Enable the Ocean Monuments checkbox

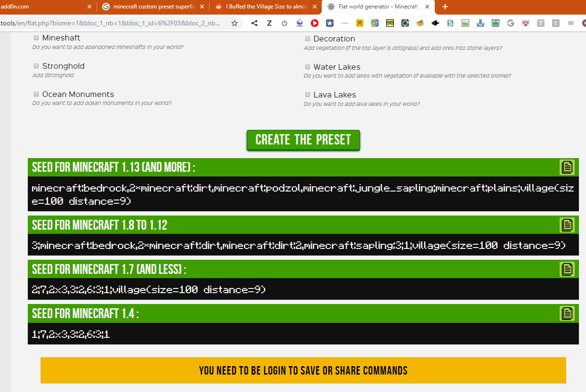[36, 94]
